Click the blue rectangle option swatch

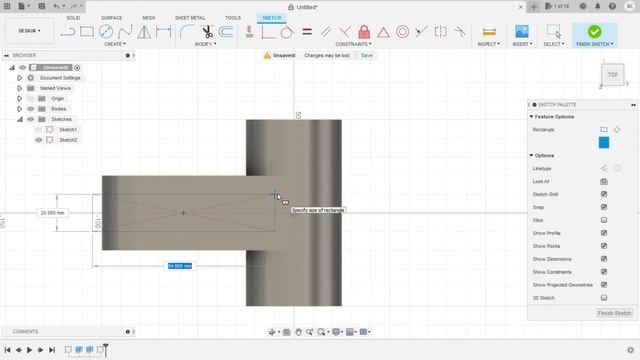[x=604, y=143]
